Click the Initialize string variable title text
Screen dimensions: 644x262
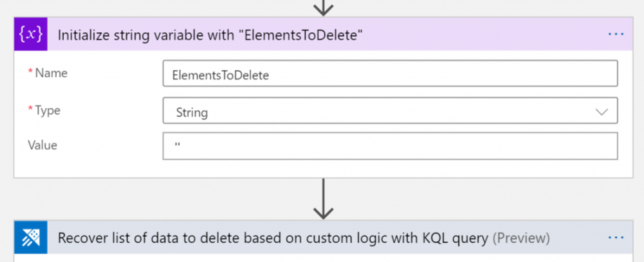click(210, 35)
